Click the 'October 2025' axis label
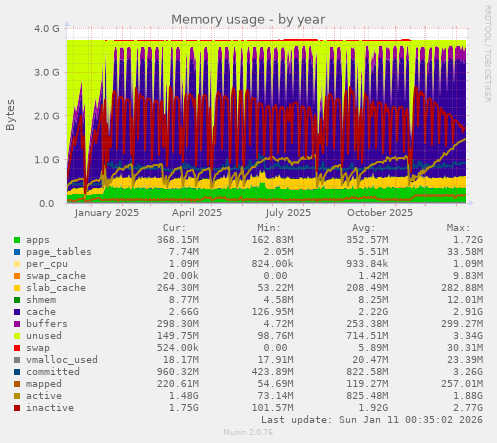 click(x=380, y=213)
